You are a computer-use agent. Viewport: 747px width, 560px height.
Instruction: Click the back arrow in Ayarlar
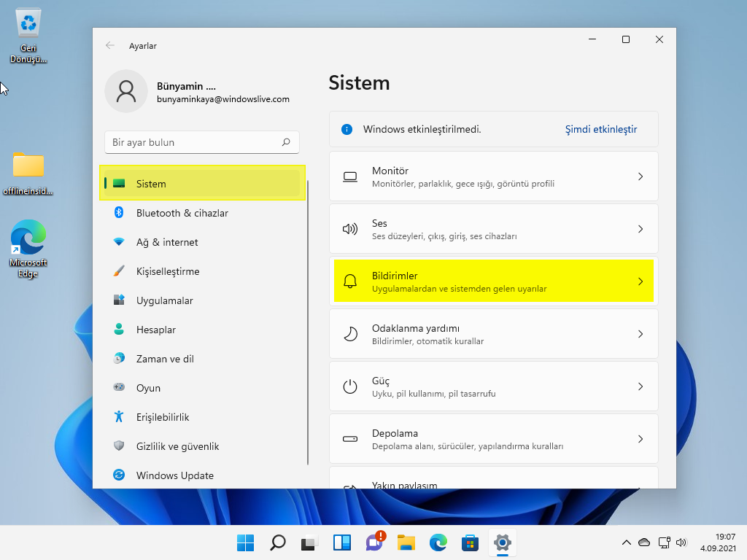pos(109,45)
